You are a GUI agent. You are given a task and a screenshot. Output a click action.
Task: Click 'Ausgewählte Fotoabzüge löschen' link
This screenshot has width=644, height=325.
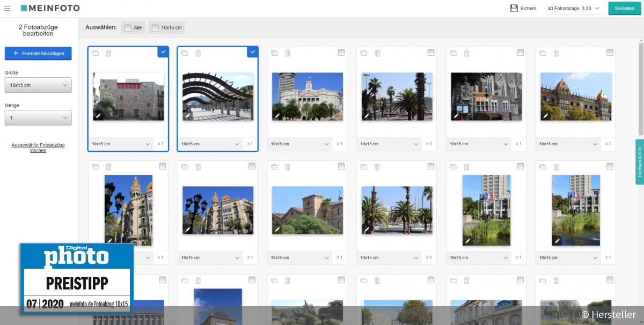point(38,147)
